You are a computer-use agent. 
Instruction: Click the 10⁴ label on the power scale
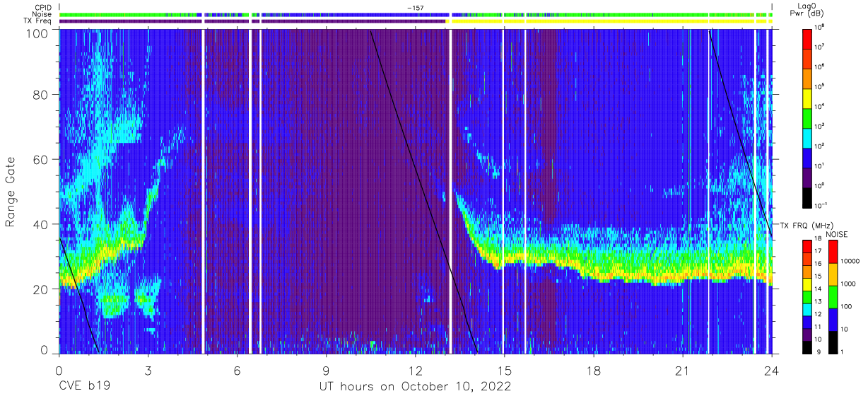click(x=820, y=106)
